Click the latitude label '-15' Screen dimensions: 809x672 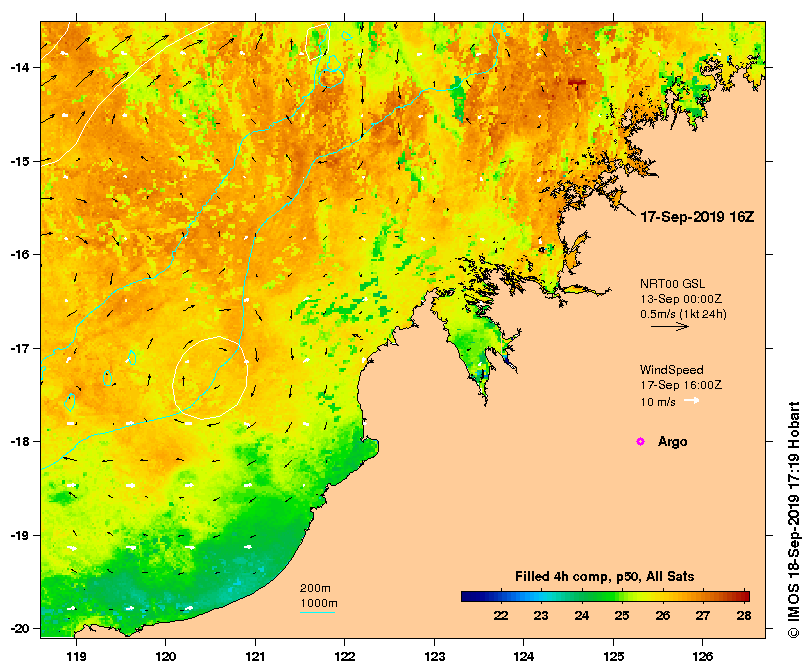click(19, 161)
